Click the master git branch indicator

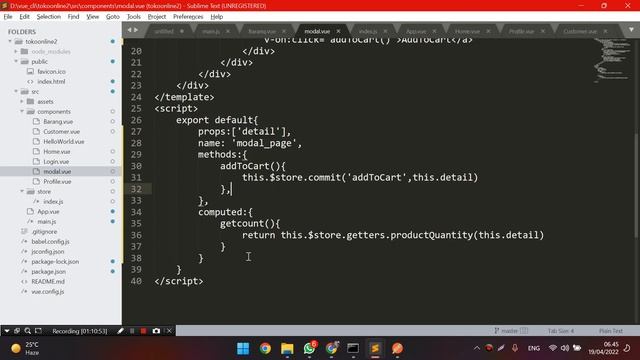click(x=510, y=331)
